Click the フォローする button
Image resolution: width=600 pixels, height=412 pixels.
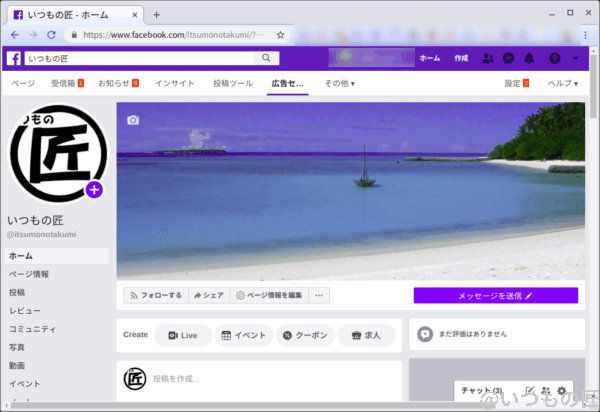click(x=156, y=295)
